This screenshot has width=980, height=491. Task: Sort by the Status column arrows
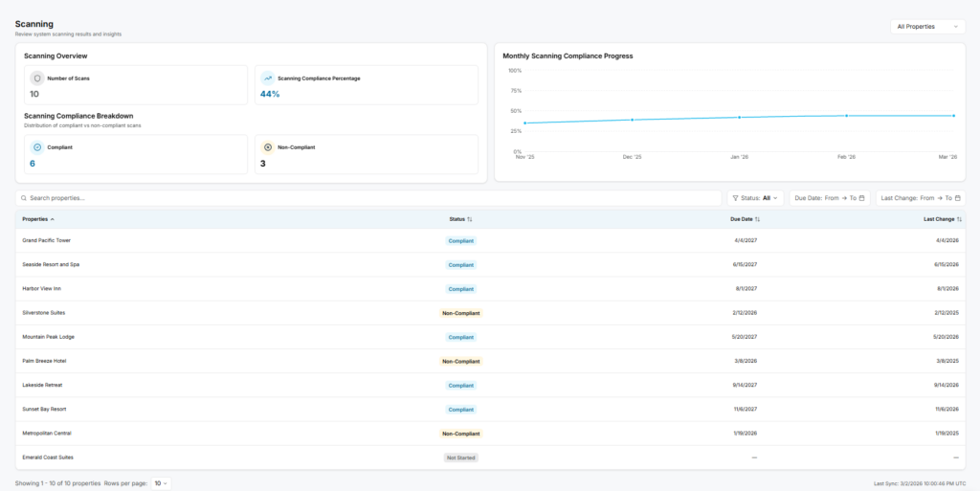(x=470, y=219)
